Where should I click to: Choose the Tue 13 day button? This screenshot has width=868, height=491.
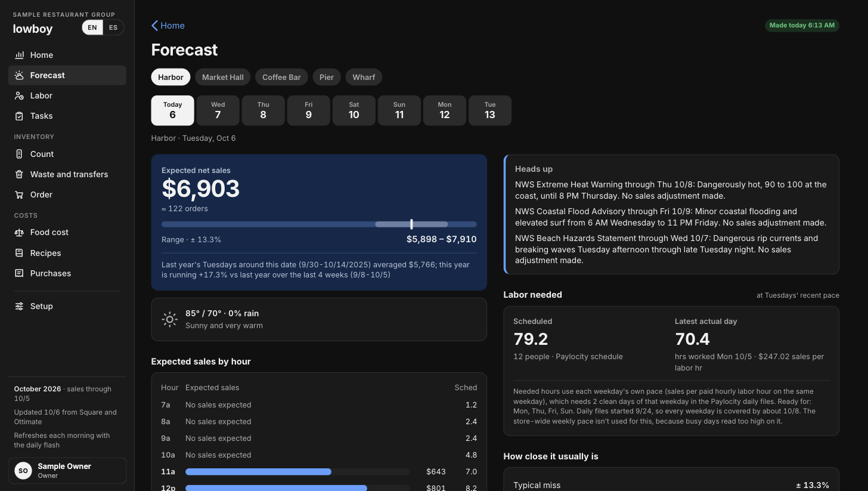(489, 110)
